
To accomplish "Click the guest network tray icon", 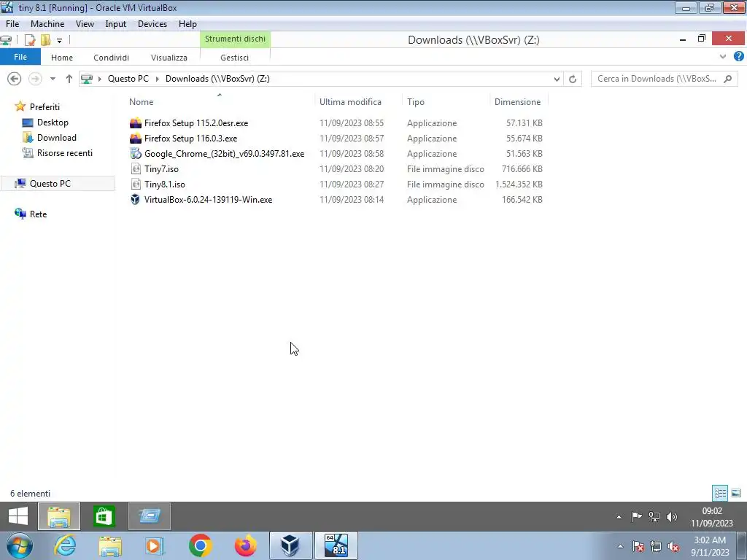I will 654,517.
